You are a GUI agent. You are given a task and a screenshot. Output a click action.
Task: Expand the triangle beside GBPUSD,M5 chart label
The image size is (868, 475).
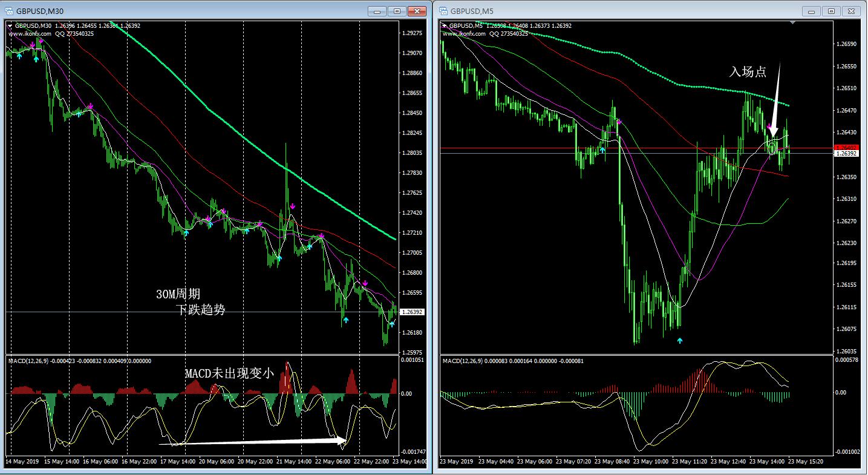point(445,26)
